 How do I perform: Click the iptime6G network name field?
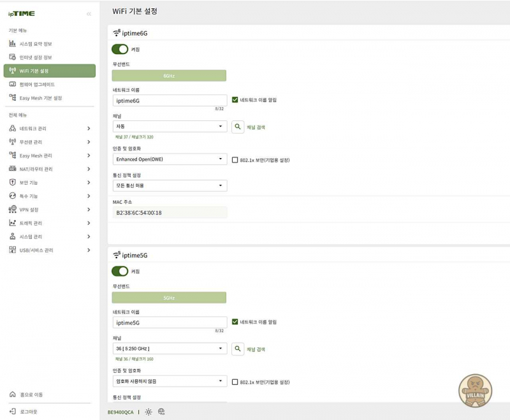point(170,100)
